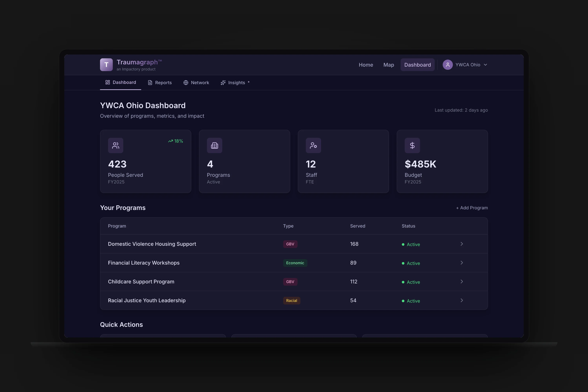The width and height of the screenshot is (588, 392).
Task: Click the grid icon beside the Dashboard tab
Action: 107,82
